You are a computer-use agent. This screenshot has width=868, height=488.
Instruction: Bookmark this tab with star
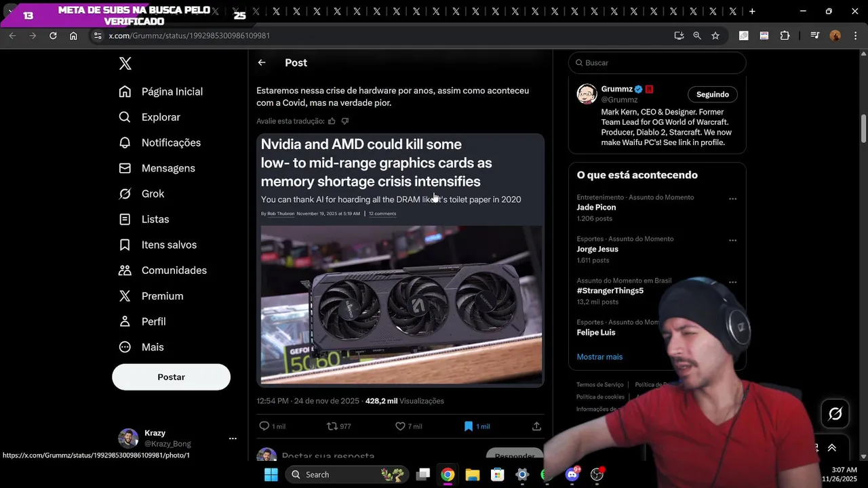715,36
